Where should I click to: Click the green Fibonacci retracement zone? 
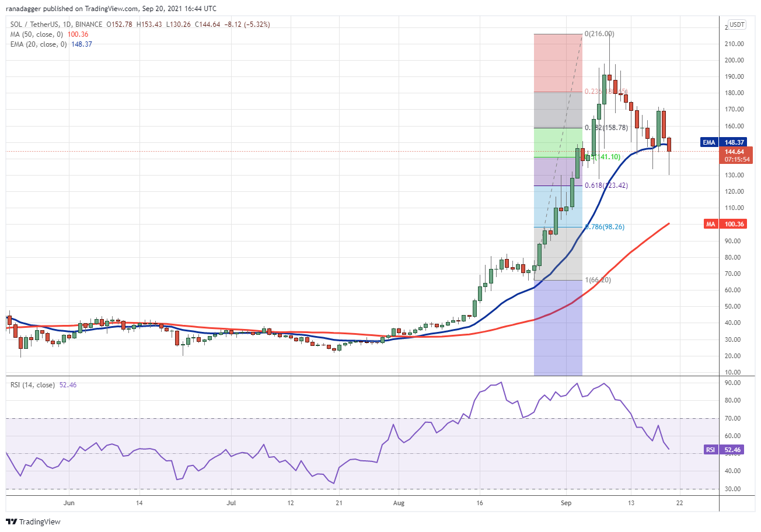pos(558,142)
